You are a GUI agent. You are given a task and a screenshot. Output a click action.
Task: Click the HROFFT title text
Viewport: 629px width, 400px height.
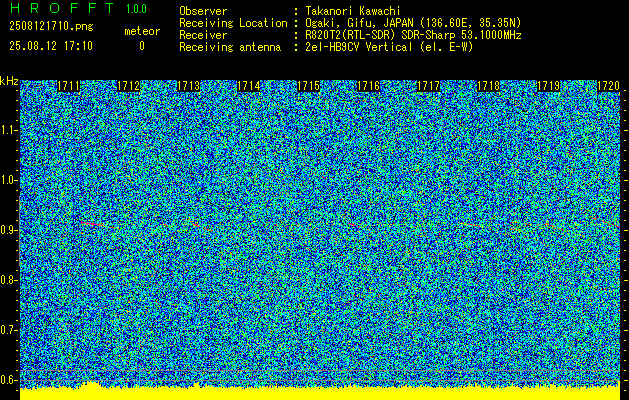(x=62, y=8)
